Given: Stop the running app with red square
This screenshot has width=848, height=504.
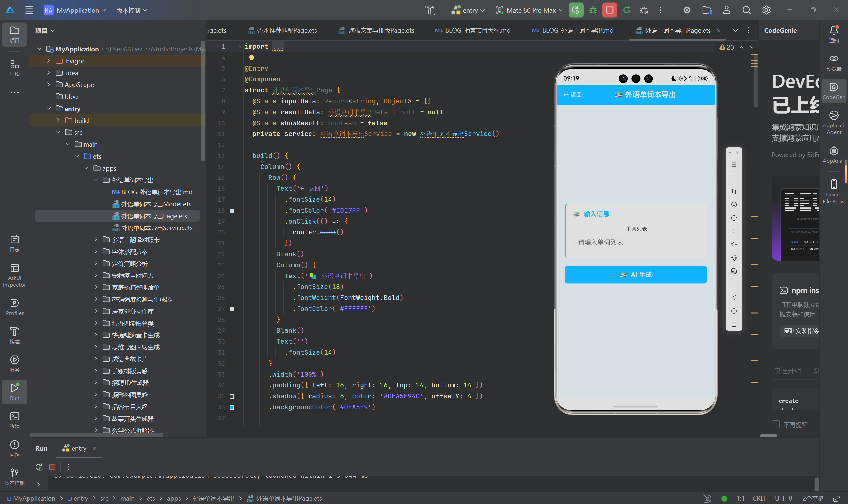Looking at the screenshot, I should point(610,10).
